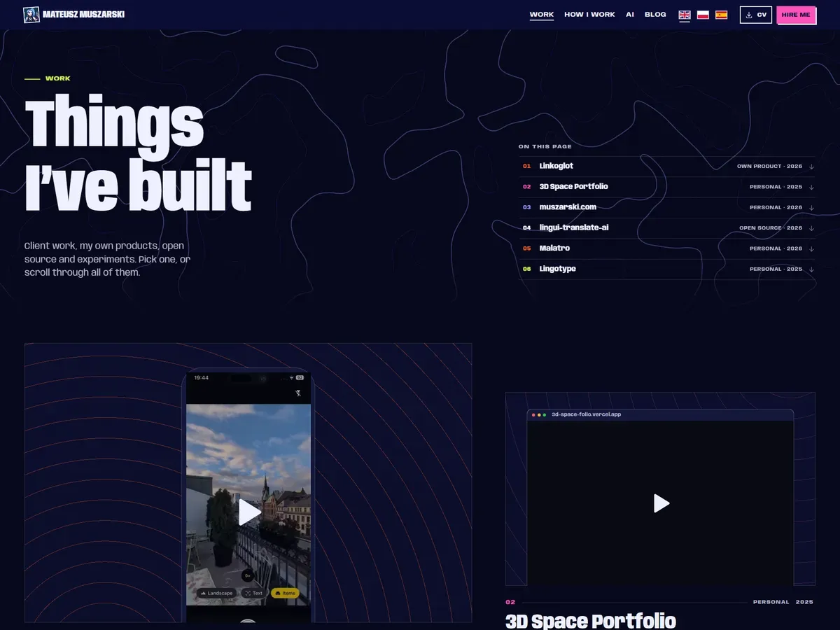Select the Text chip in the phone mockup
This screenshot has height=630, width=840.
tap(254, 593)
